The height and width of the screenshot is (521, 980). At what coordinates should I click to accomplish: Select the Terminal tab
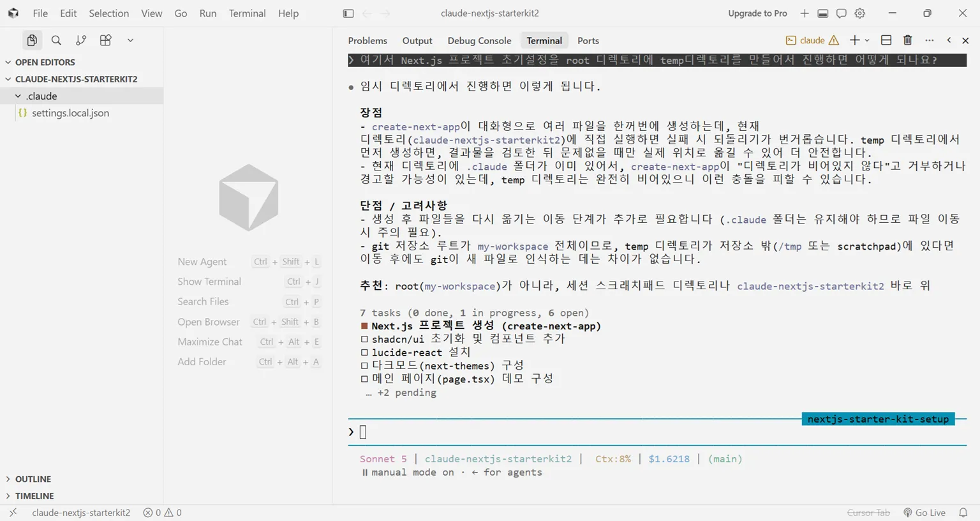544,40
